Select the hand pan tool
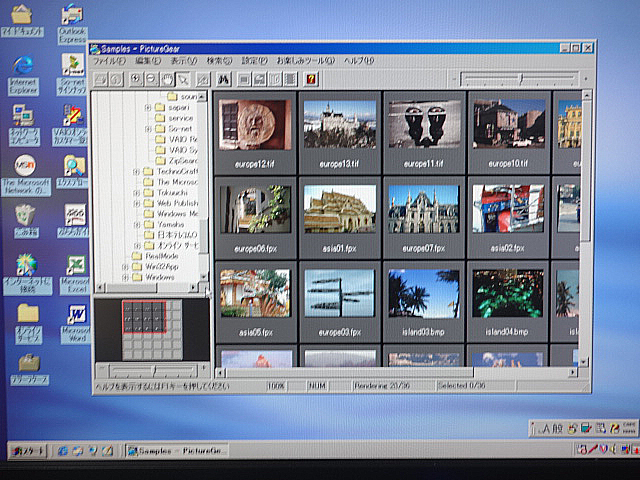Viewport: 640px width, 480px height. pos(168,79)
